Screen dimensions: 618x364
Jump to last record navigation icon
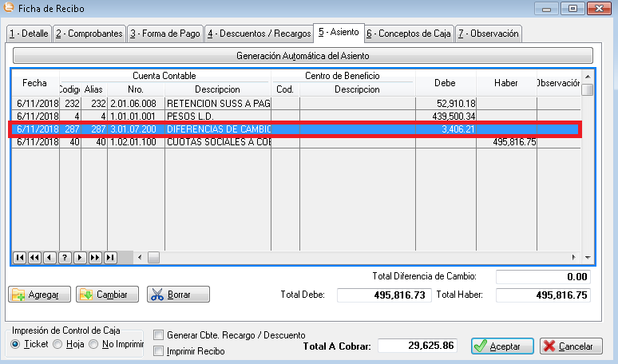110,257
